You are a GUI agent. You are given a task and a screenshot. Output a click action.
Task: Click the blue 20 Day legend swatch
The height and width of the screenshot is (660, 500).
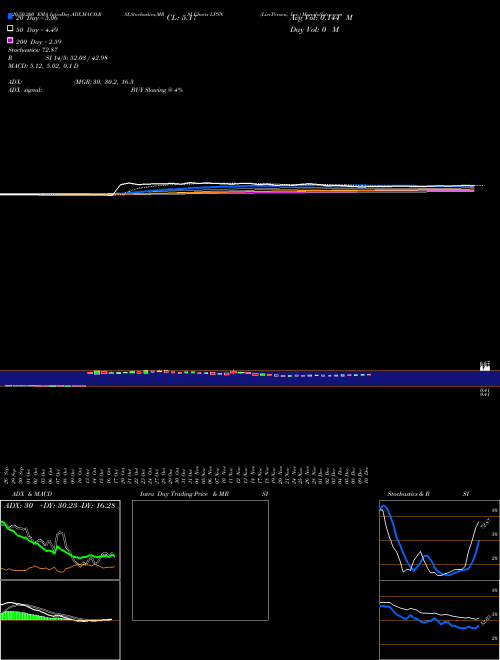click(11, 17)
